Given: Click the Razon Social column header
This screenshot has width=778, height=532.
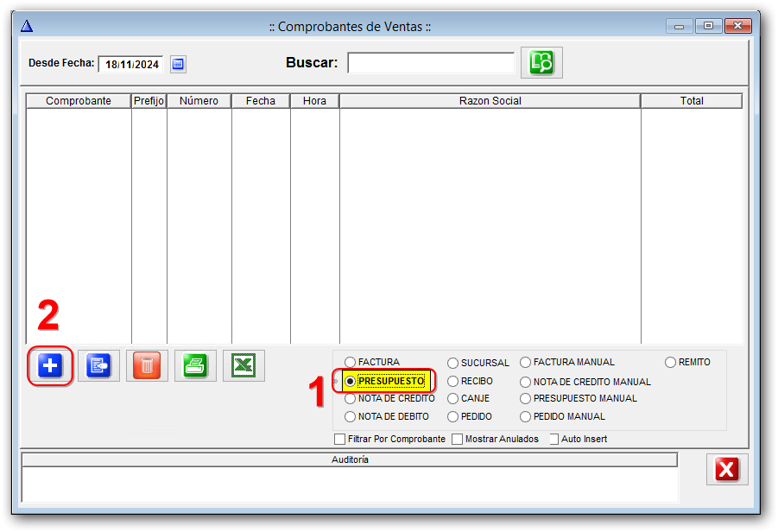Looking at the screenshot, I should tap(490, 101).
